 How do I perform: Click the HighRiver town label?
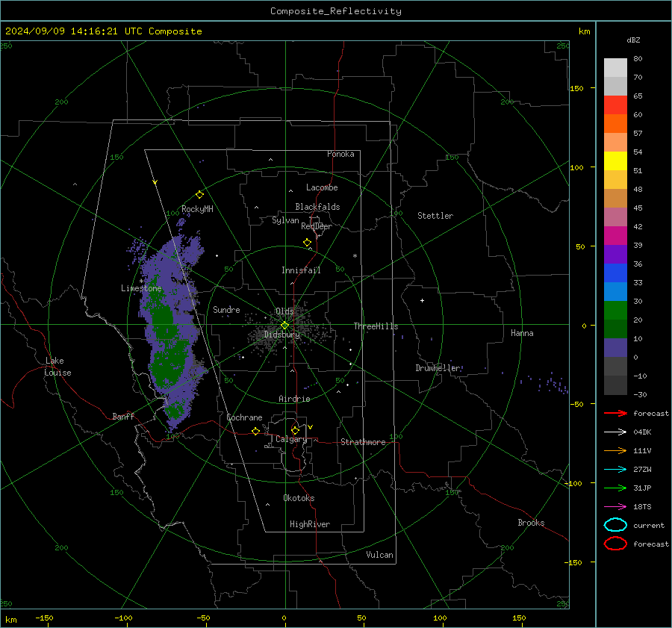tap(310, 524)
